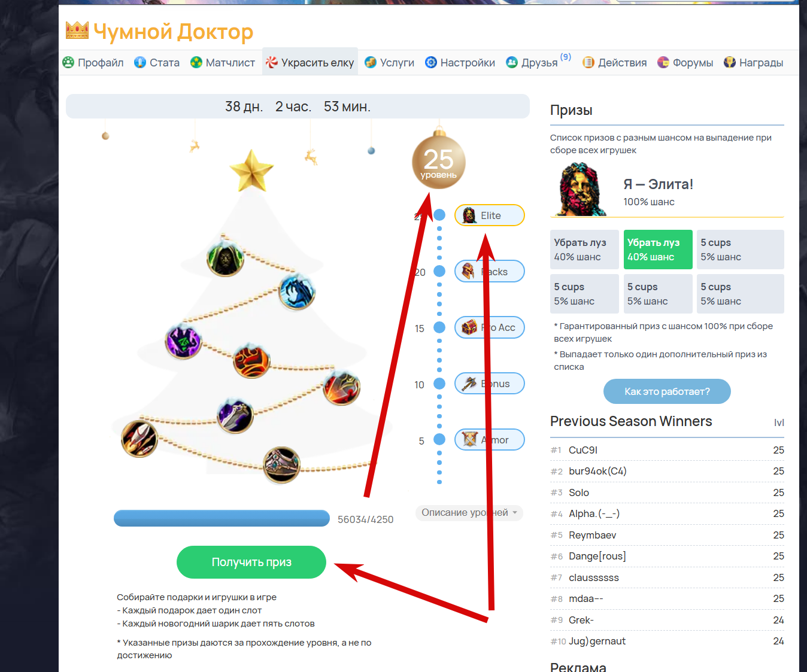Click the Я — Элита bust image
Image resolution: width=807 pixels, height=672 pixels.
pyautogui.click(x=580, y=189)
